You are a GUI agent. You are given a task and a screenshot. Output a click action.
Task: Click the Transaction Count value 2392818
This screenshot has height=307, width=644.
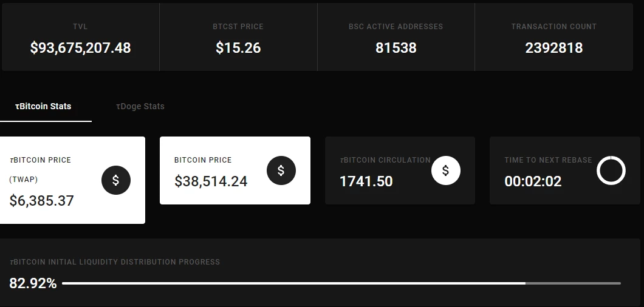[553, 47]
